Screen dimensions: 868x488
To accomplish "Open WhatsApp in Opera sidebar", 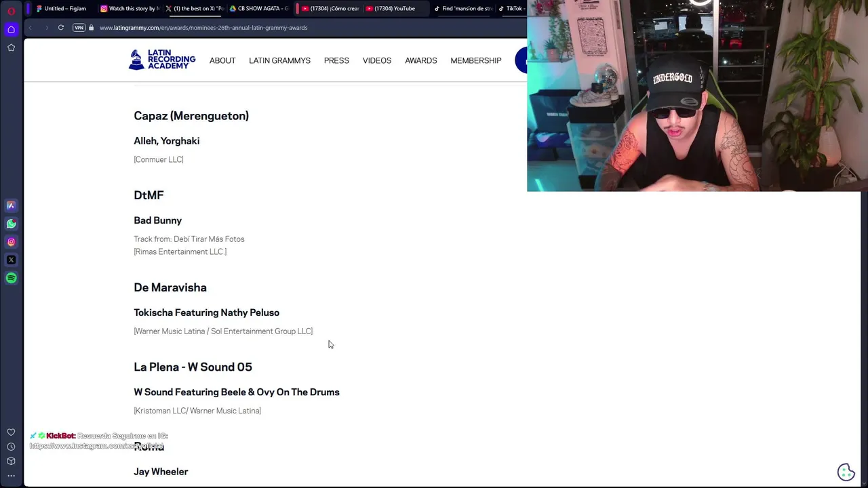I will pos(11,224).
